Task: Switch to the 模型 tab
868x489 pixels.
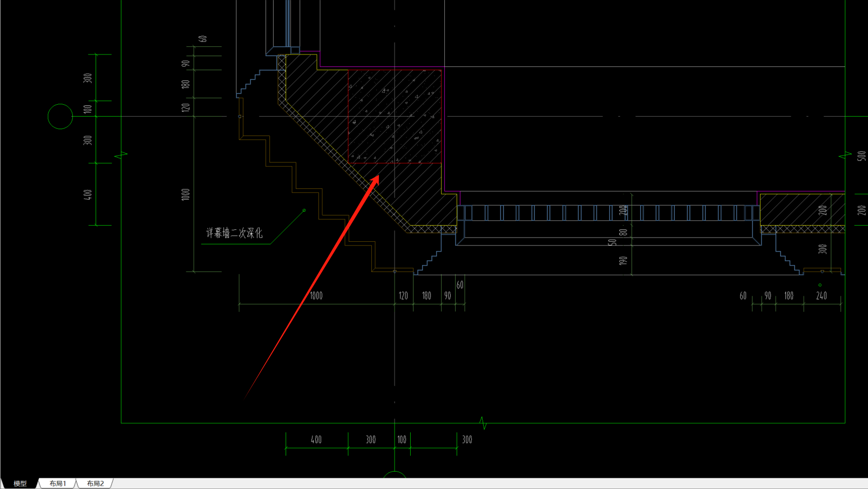Action: 20,484
